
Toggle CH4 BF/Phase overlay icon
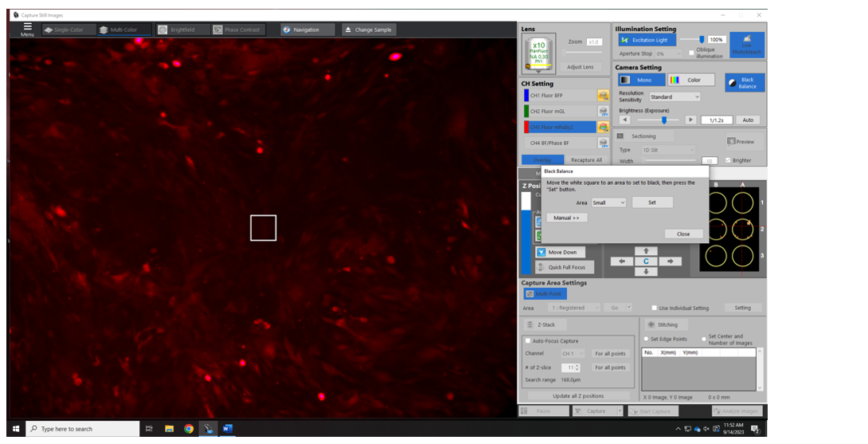click(x=603, y=143)
